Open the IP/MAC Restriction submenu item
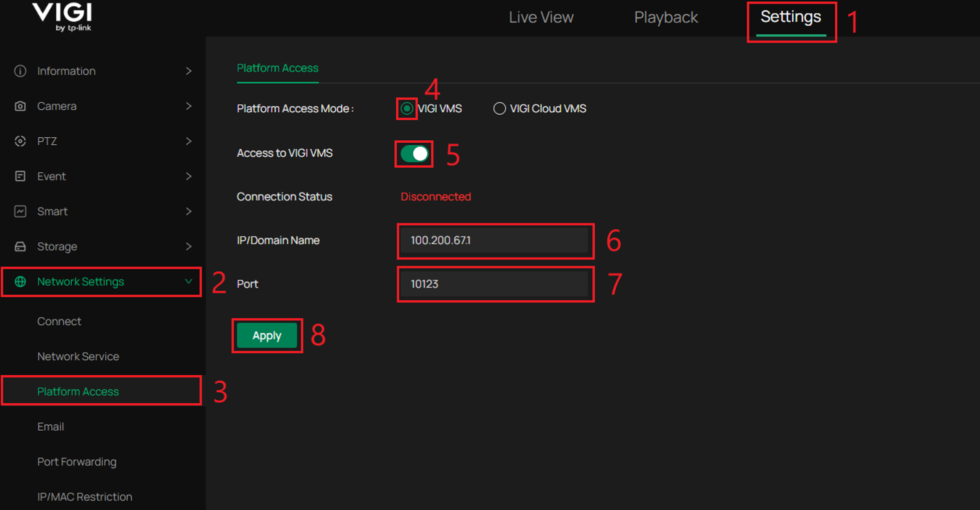 tap(85, 497)
